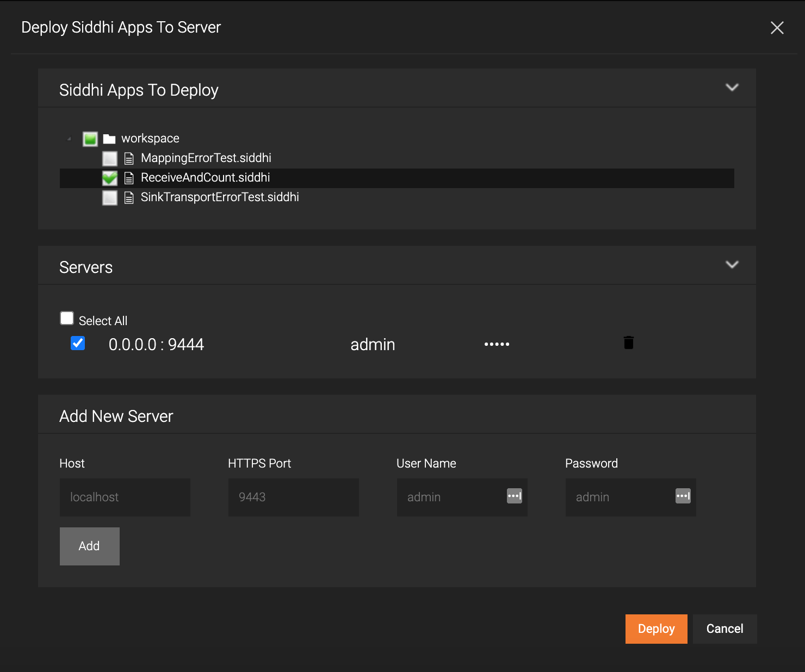Viewport: 805px width, 672px height.
Task: Click the MappingErrorTest.siddhi file icon
Action: click(129, 159)
